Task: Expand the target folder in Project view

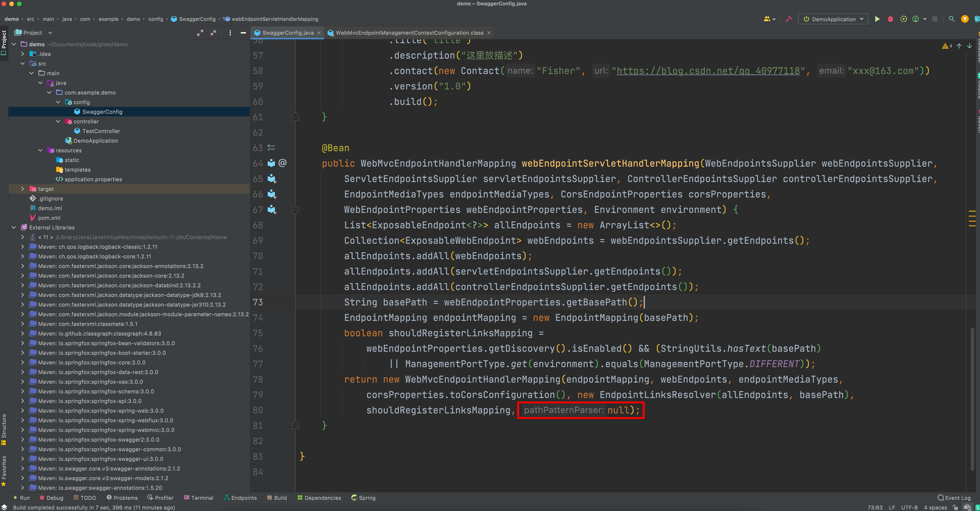Action: tap(22, 189)
